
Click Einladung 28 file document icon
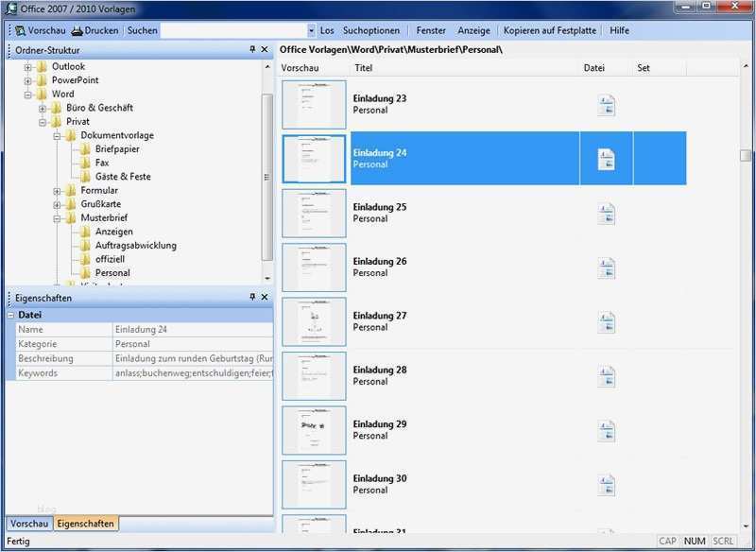tap(606, 376)
